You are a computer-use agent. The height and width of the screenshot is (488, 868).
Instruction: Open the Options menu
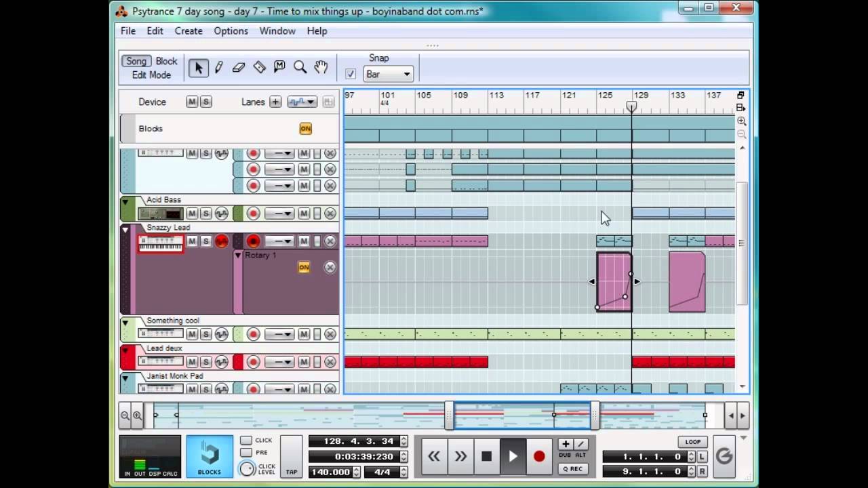pyautogui.click(x=231, y=31)
